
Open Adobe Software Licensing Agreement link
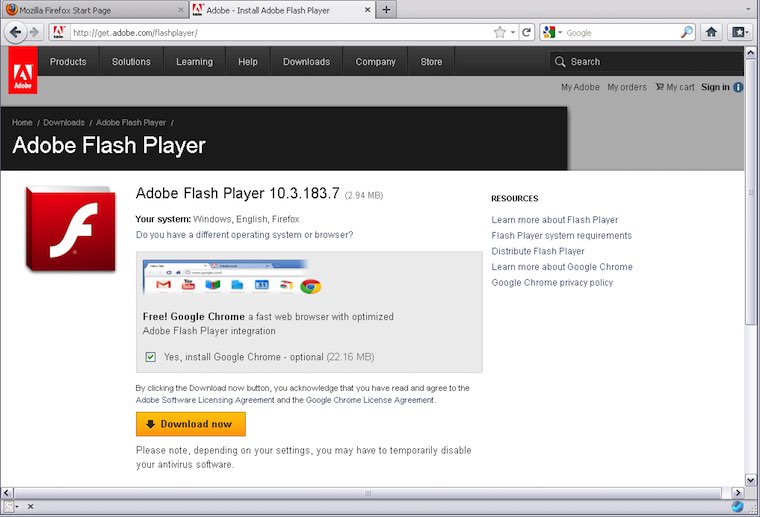205,400
